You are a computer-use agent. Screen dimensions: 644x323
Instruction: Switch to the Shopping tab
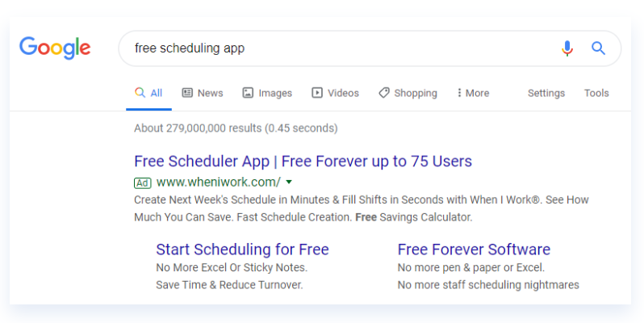click(x=408, y=94)
